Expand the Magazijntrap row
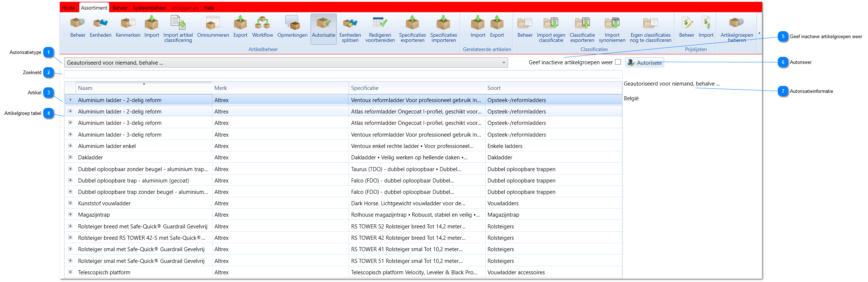The width and height of the screenshot is (868, 282). [70, 214]
